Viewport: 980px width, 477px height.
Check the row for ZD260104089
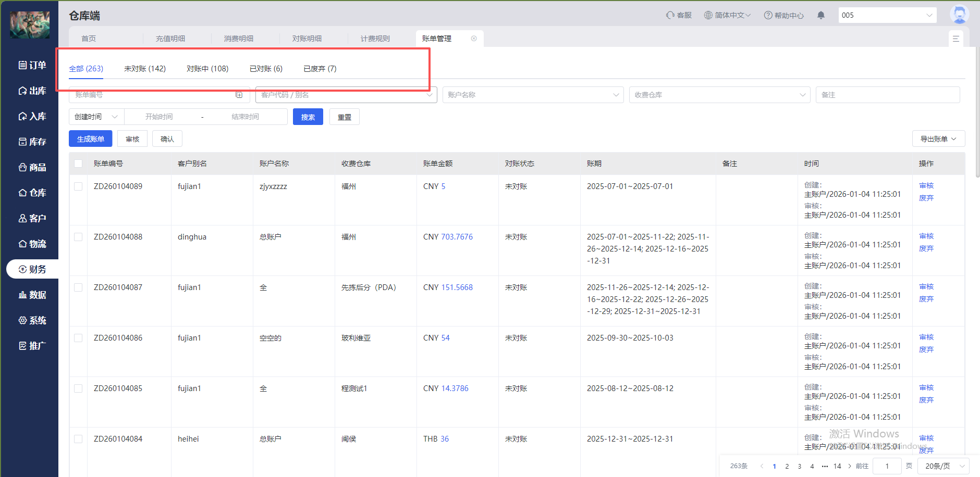(78, 186)
